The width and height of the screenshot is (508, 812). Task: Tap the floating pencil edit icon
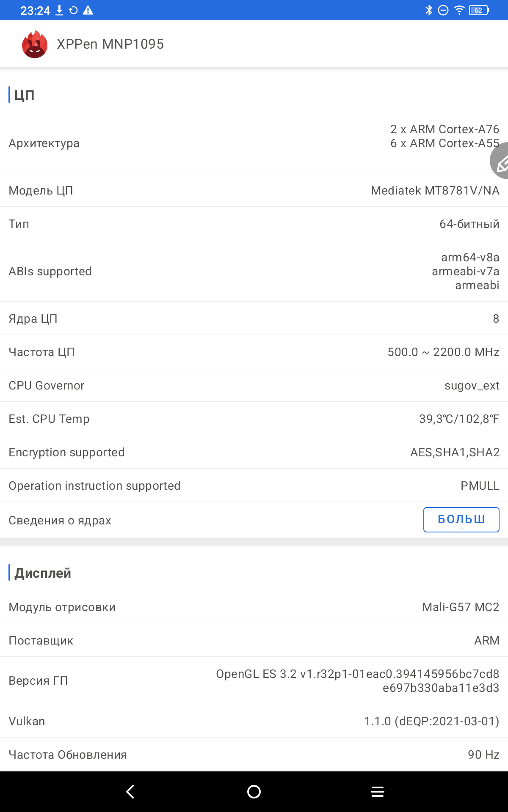coord(501,162)
